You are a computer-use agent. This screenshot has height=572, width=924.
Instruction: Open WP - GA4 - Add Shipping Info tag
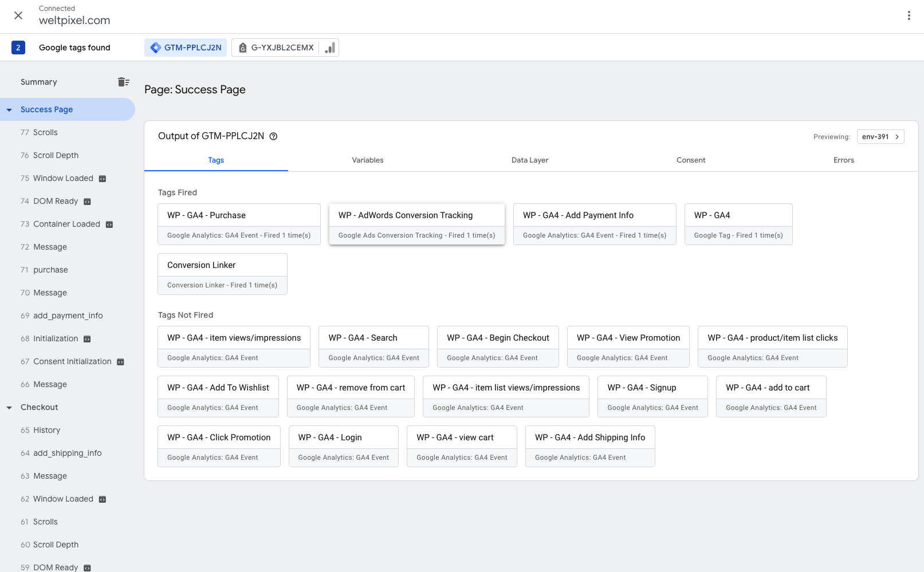tap(590, 446)
